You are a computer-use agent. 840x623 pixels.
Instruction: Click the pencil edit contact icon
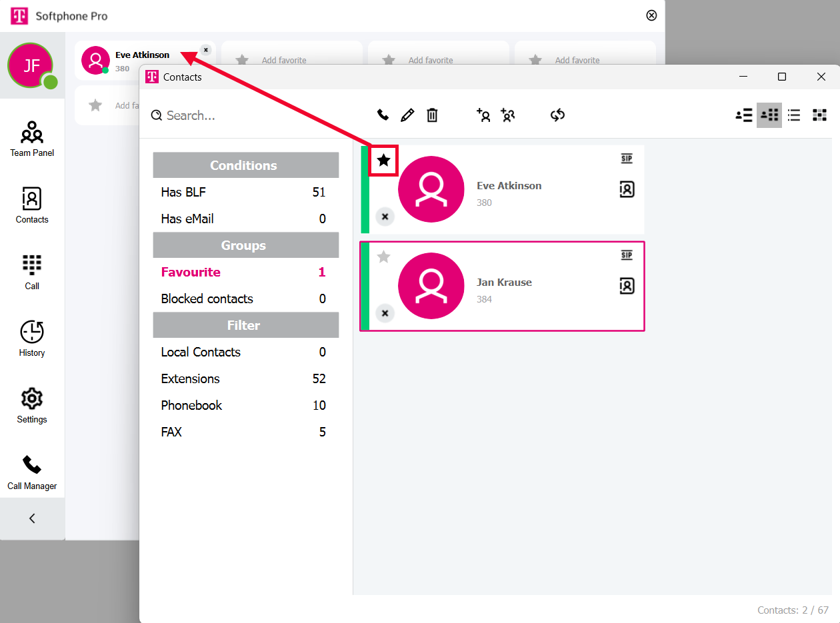407,115
